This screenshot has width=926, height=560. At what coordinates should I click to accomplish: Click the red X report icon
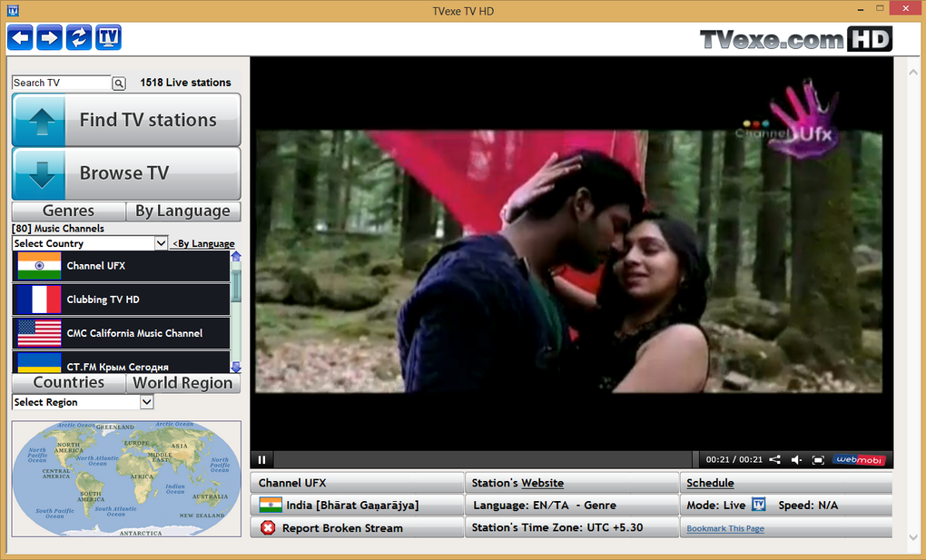[x=268, y=527]
